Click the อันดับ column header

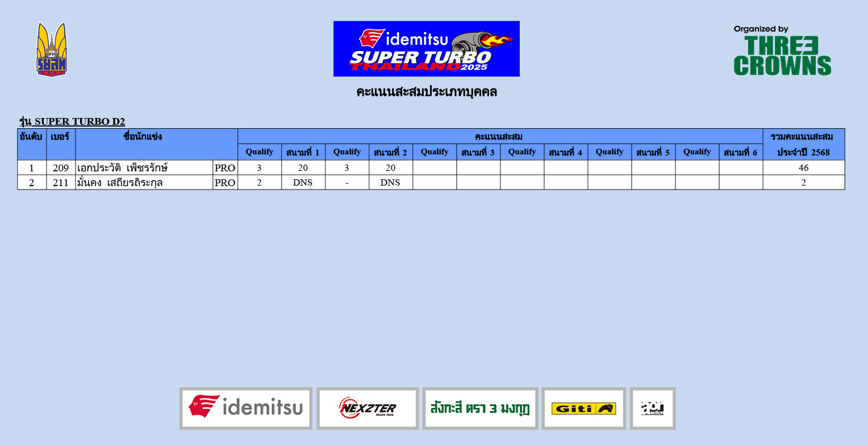pos(32,144)
